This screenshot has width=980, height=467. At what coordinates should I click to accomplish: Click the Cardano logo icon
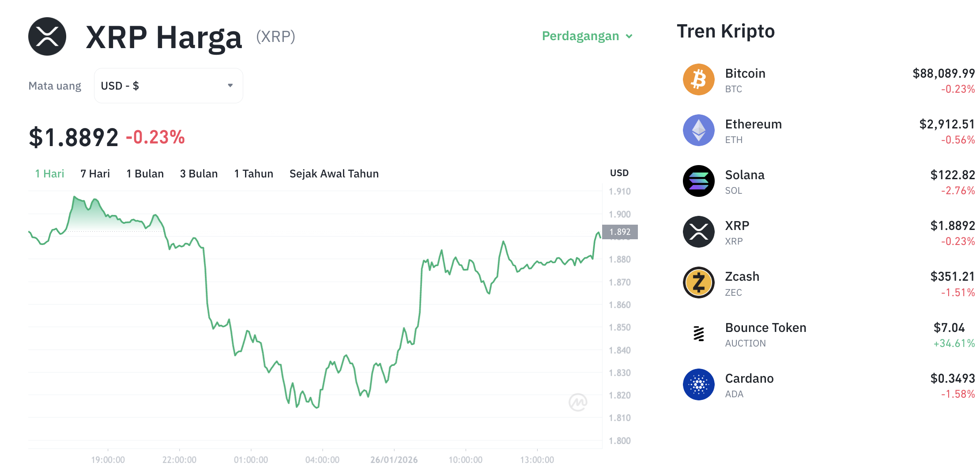[699, 385]
